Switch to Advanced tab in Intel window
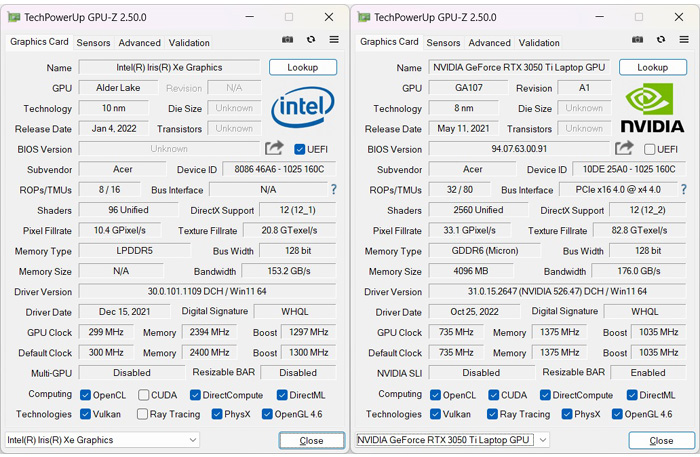700x457 pixels. coord(139,43)
